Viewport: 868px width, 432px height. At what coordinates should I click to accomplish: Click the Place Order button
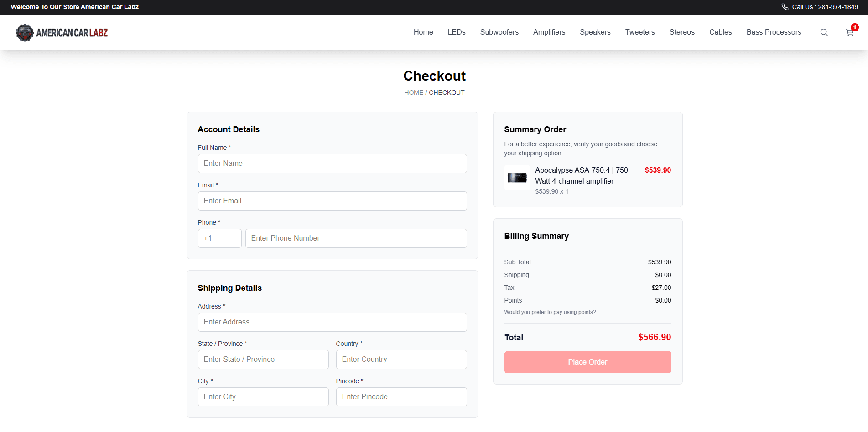point(587,362)
